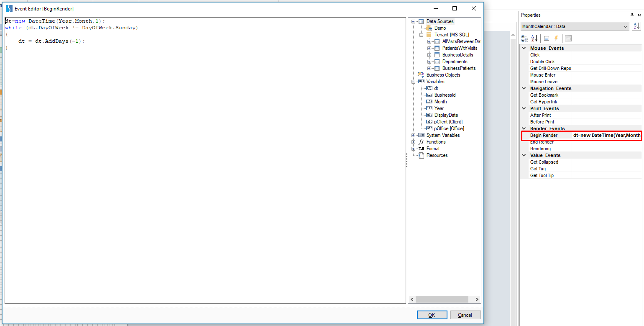Click the Demo data source icon
The width and height of the screenshot is (644, 326).
coord(429,28)
